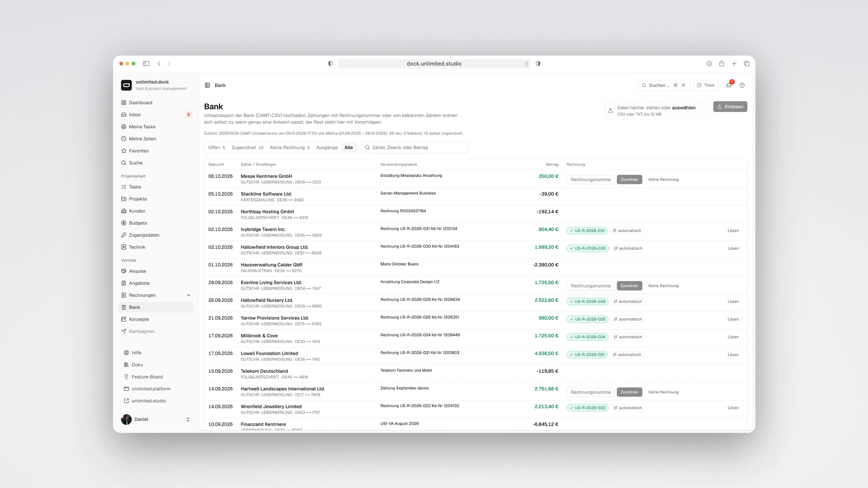Open Safari downloads icon
This screenshot has width=868, height=488.
pos(709,64)
